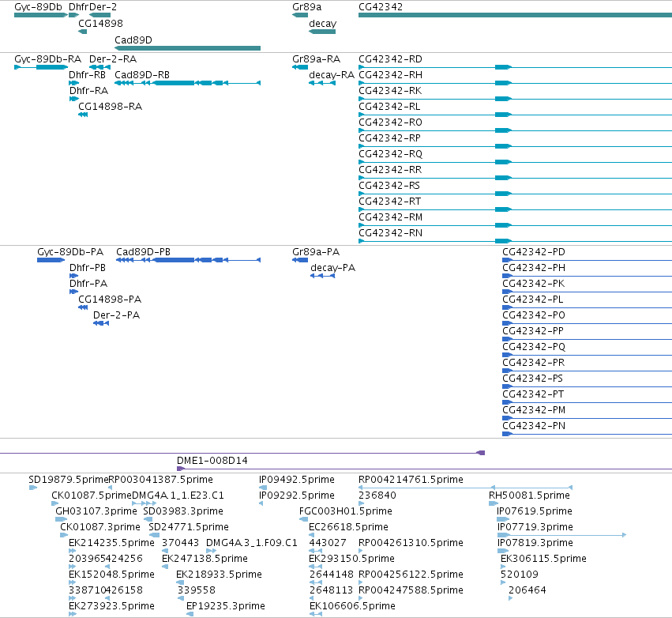Select the CG42342-RQ transcript label
This screenshot has height=618, width=672.
(x=390, y=154)
